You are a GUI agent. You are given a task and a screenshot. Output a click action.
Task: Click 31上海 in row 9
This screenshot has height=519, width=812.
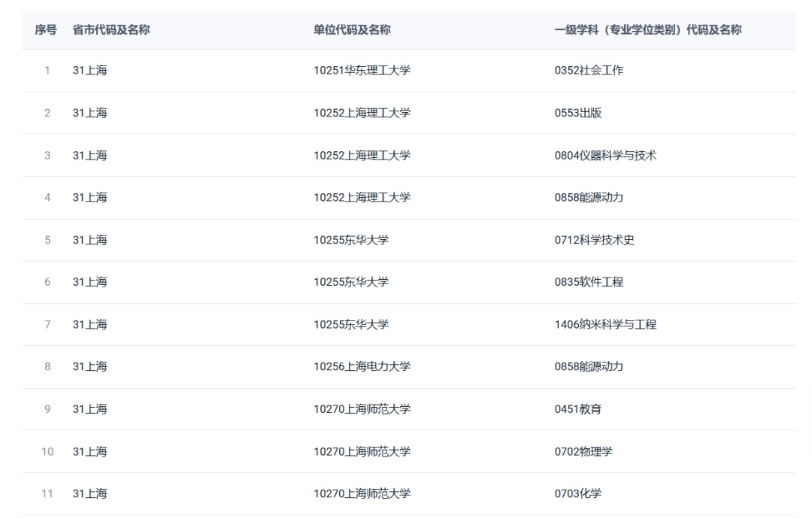click(89, 409)
